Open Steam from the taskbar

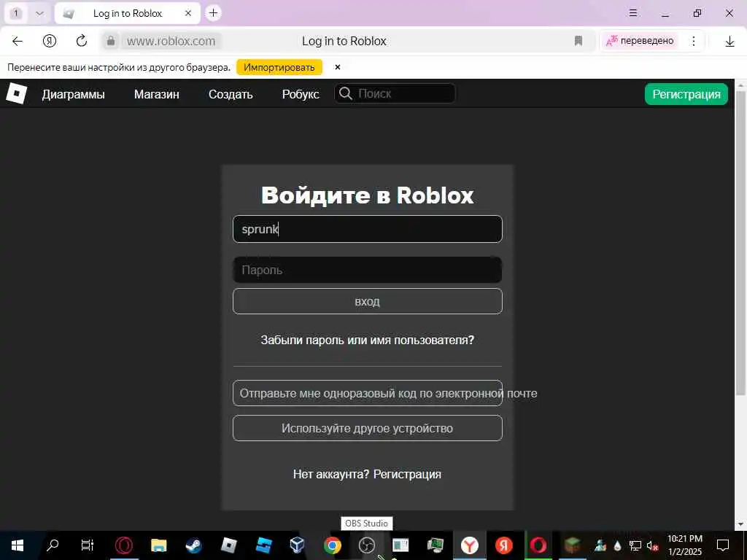pos(193,545)
